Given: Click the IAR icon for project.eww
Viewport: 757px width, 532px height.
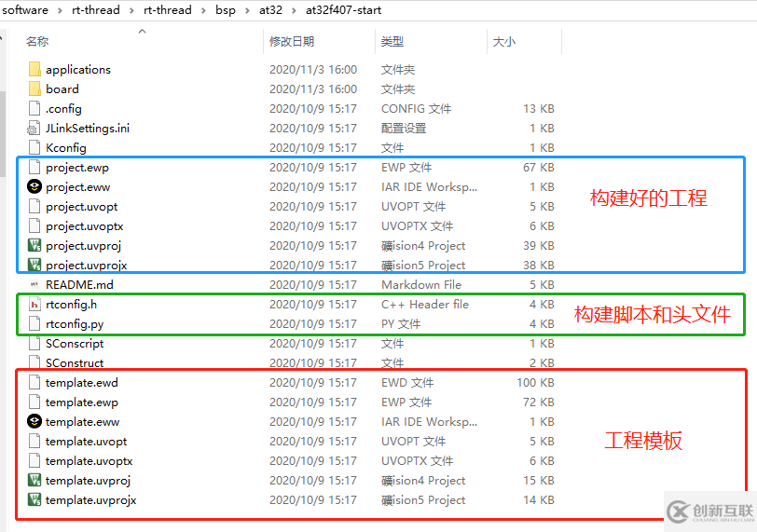Looking at the screenshot, I should tap(34, 186).
